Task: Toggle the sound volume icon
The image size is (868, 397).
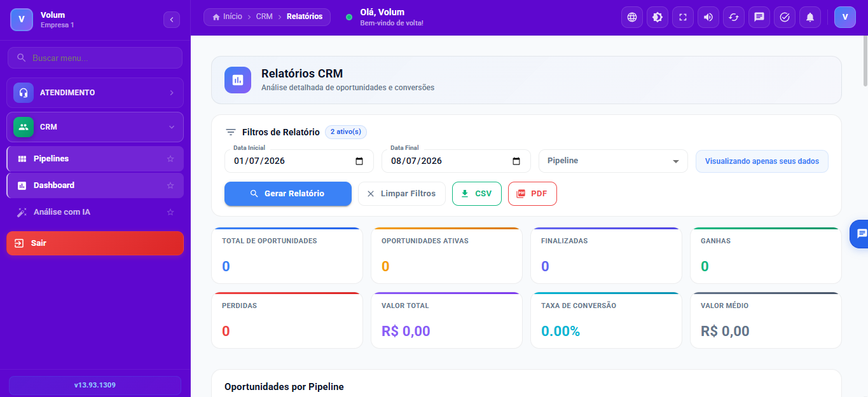Action: coord(708,17)
